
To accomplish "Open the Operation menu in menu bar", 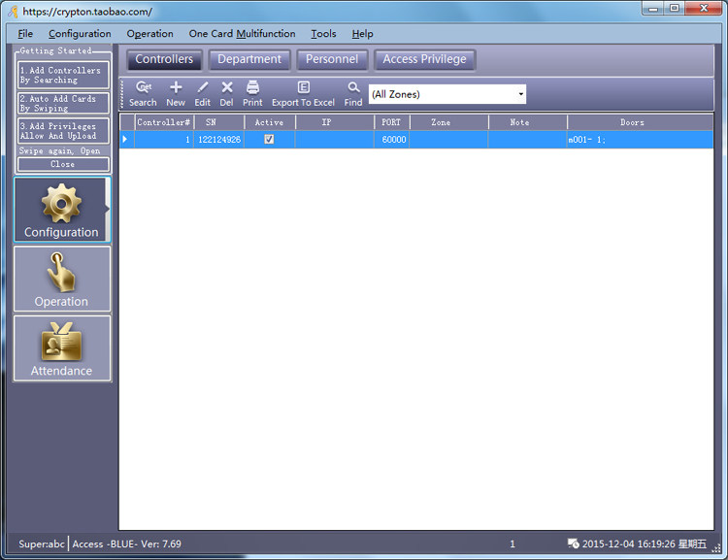I will click(149, 34).
